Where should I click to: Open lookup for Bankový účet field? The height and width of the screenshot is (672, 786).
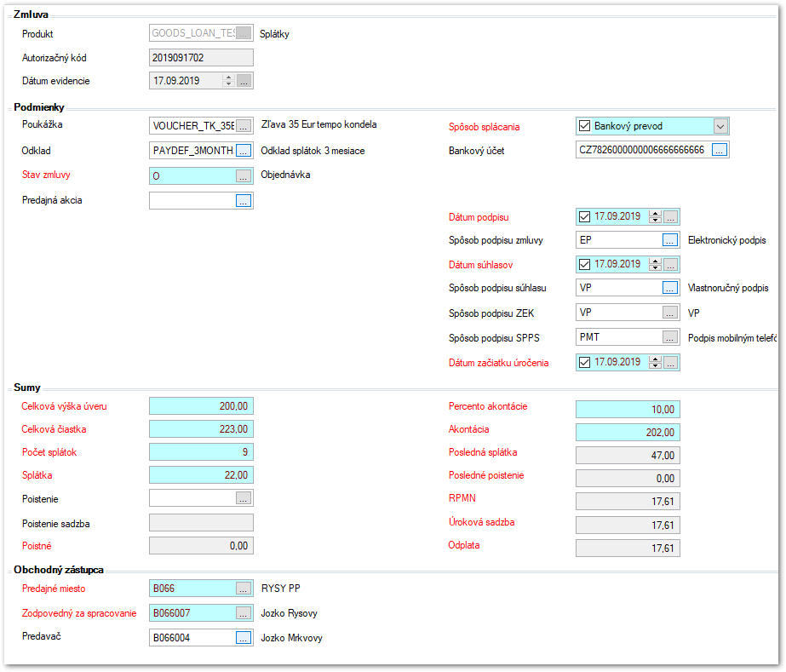pyautogui.click(x=720, y=150)
